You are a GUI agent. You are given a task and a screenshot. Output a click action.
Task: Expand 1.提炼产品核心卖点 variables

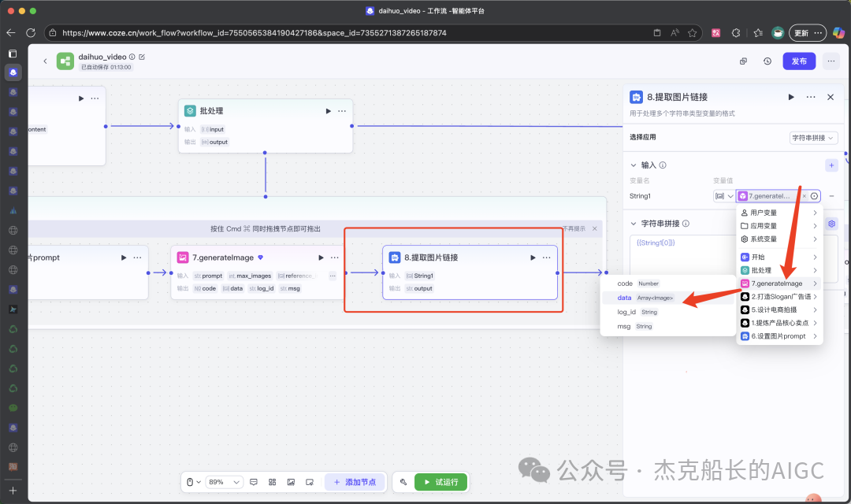(x=779, y=323)
